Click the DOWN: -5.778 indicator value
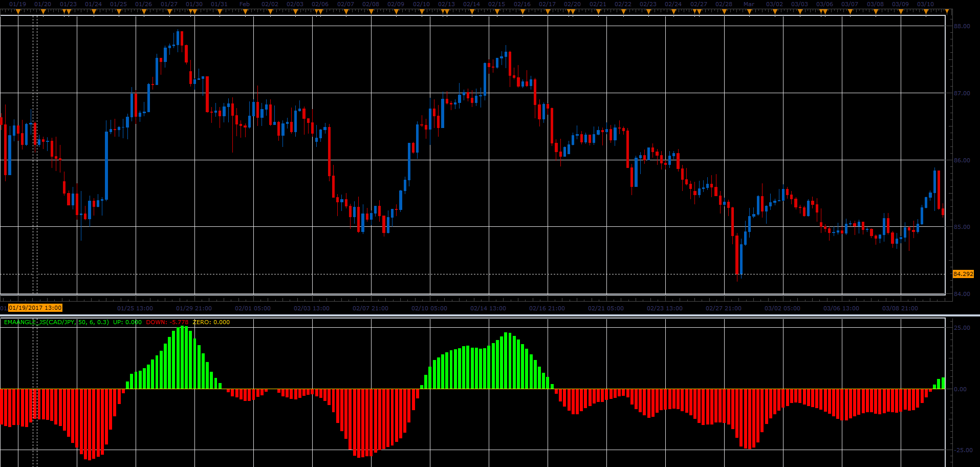This screenshot has width=980, height=467. (x=167, y=322)
